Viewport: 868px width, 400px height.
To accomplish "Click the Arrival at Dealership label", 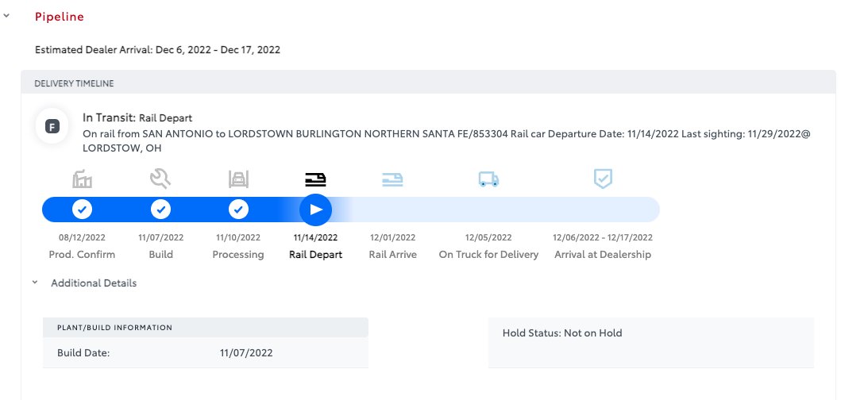I will tap(603, 255).
